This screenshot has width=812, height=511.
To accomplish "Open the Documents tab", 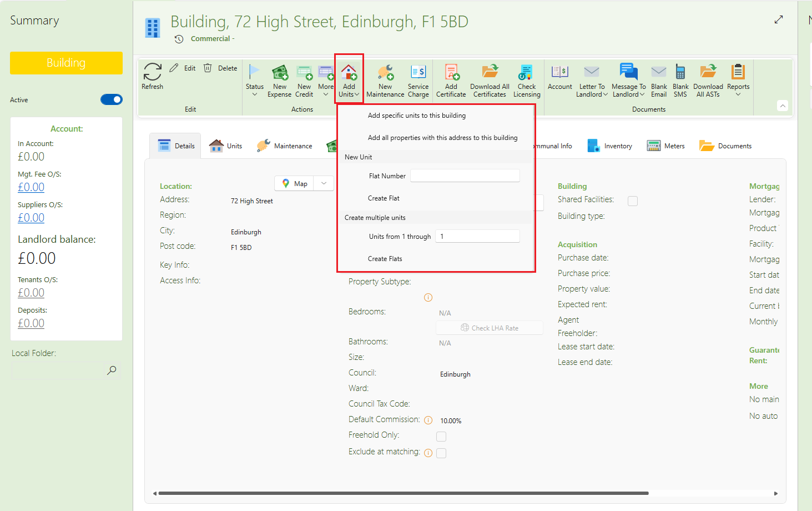I will (x=725, y=146).
